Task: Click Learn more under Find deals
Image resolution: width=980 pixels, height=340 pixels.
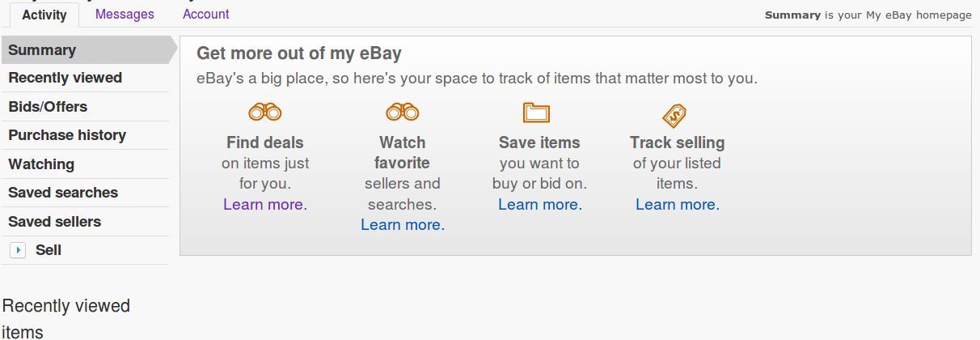Action: point(264,205)
